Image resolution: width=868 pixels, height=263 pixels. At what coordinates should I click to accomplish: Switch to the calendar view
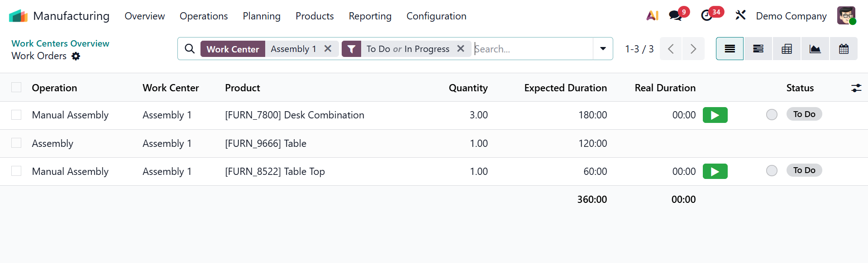pyautogui.click(x=844, y=49)
